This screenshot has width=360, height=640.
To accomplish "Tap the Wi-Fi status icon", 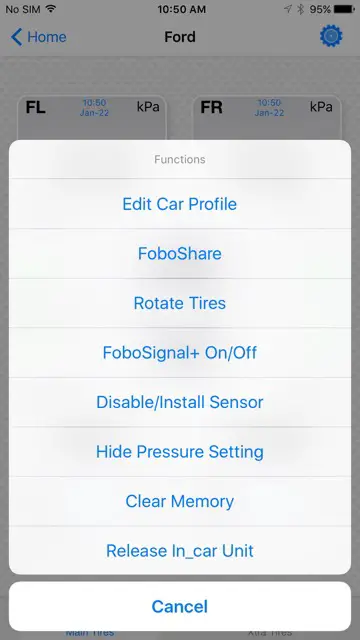I will [51, 9].
